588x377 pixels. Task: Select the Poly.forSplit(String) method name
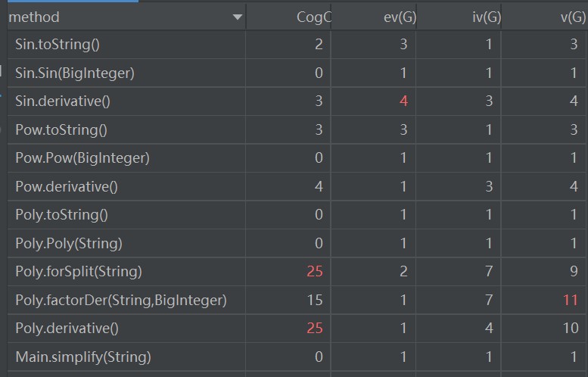click(x=79, y=272)
